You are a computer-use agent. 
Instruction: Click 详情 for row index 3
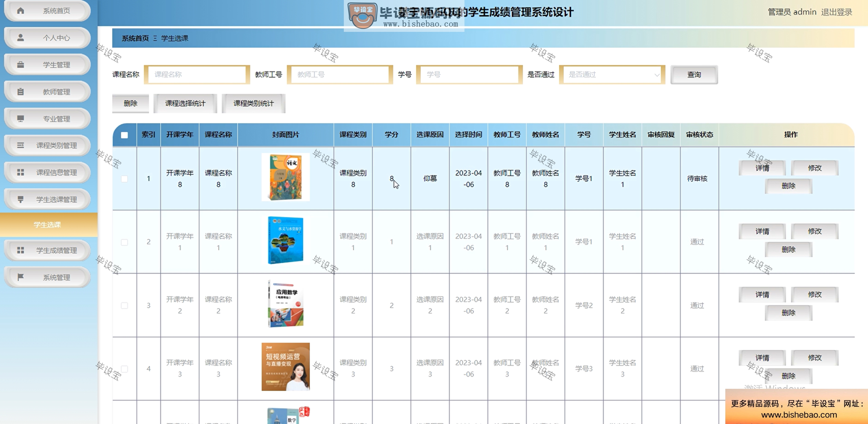pyautogui.click(x=762, y=295)
